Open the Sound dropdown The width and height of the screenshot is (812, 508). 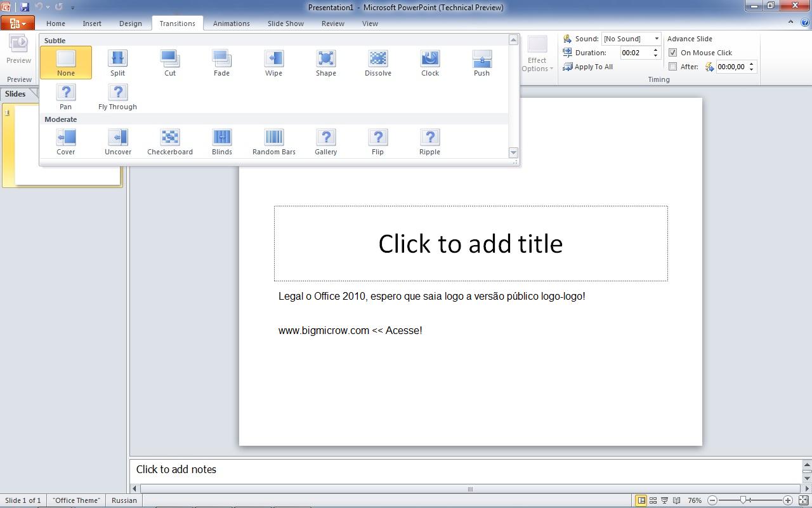657,39
